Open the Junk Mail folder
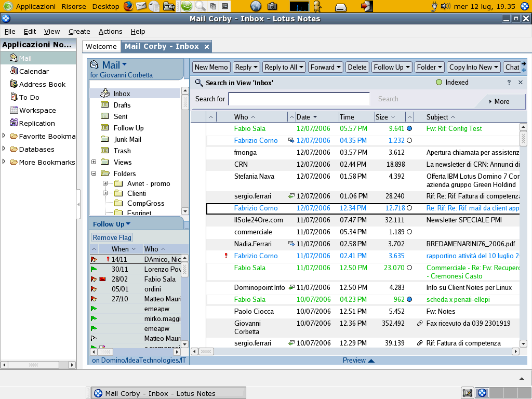This screenshot has width=532, height=399. (121, 139)
